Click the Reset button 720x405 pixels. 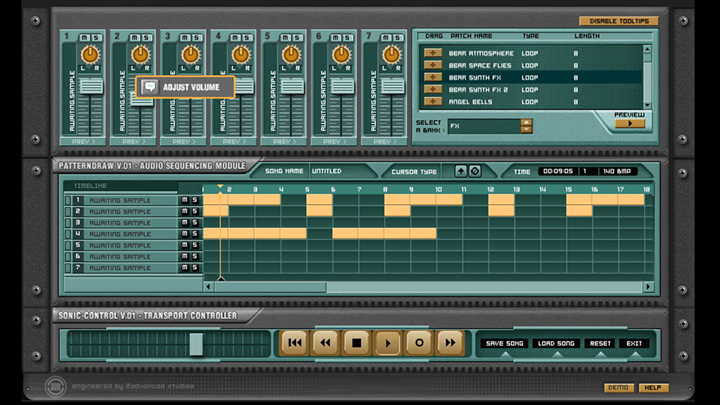600,343
